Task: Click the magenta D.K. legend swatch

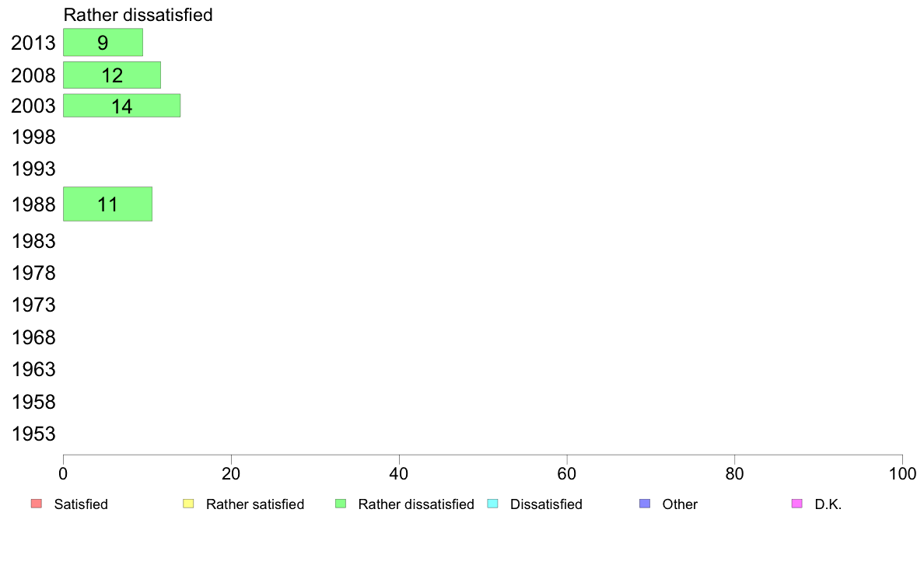Action: click(796, 504)
